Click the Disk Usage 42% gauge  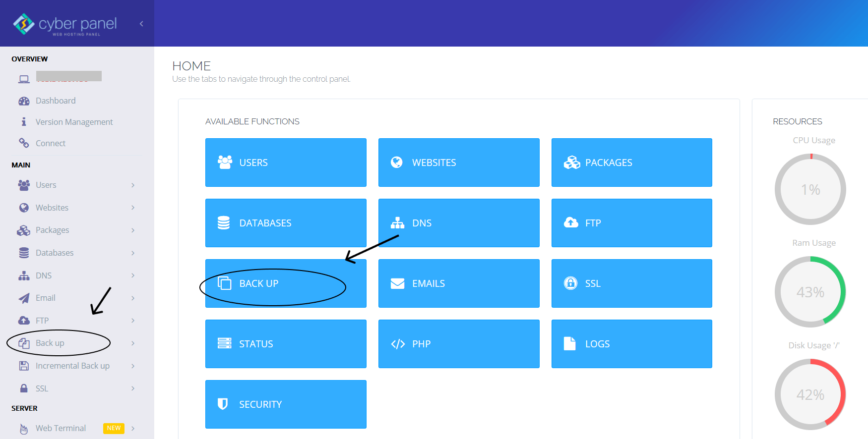810,394
